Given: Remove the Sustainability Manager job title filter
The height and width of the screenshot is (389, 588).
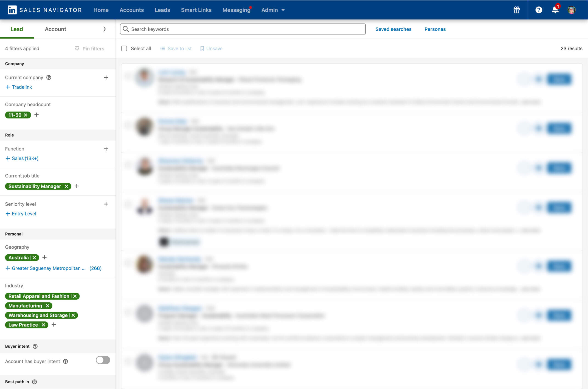Looking at the screenshot, I should coord(66,186).
